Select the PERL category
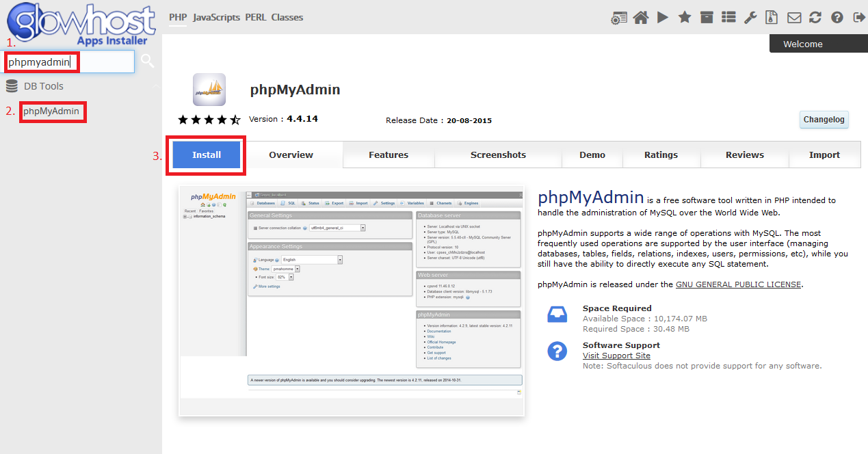 click(256, 17)
